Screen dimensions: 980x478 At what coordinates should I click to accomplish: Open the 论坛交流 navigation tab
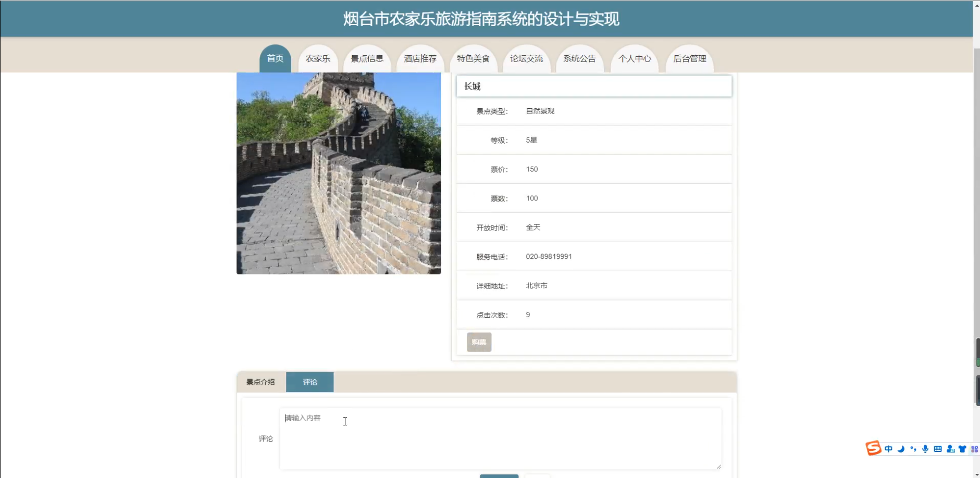point(527,58)
